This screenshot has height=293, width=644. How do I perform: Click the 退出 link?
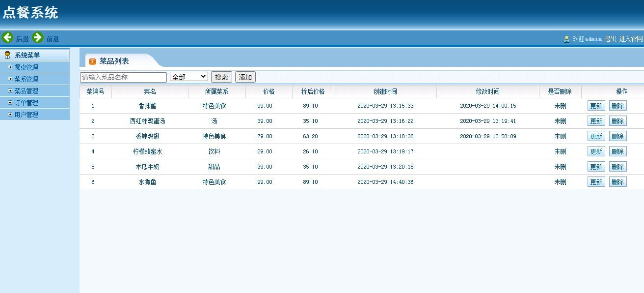tap(610, 39)
